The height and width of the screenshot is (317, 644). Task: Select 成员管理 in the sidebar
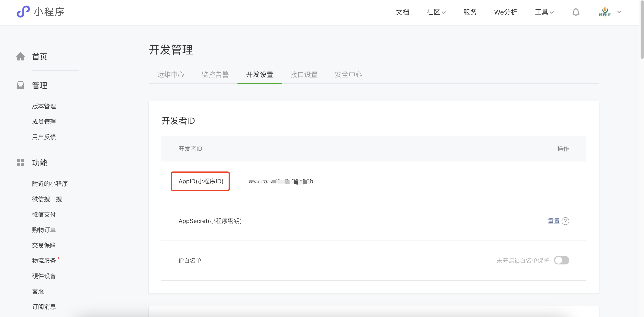(x=44, y=122)
